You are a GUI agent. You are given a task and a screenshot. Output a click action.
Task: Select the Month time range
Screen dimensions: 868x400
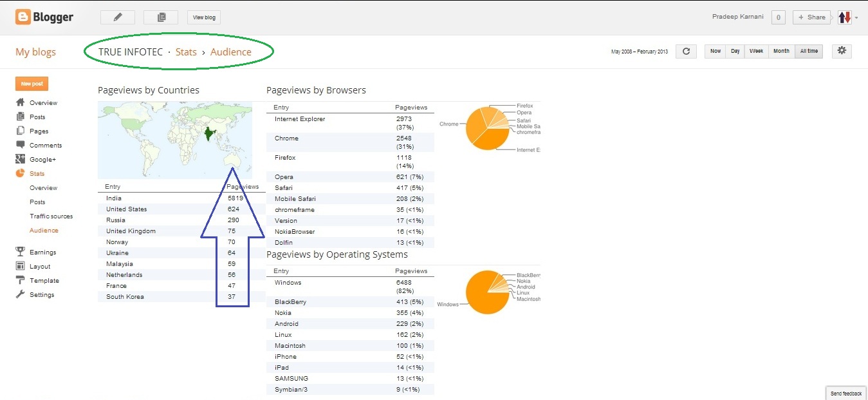point(781,52)
